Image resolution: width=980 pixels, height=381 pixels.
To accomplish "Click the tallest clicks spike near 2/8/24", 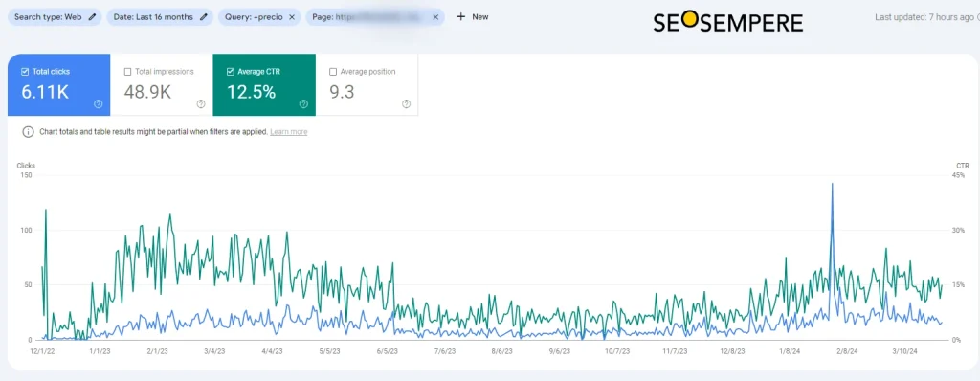I will pyautogui.click(x=832, y=185).
